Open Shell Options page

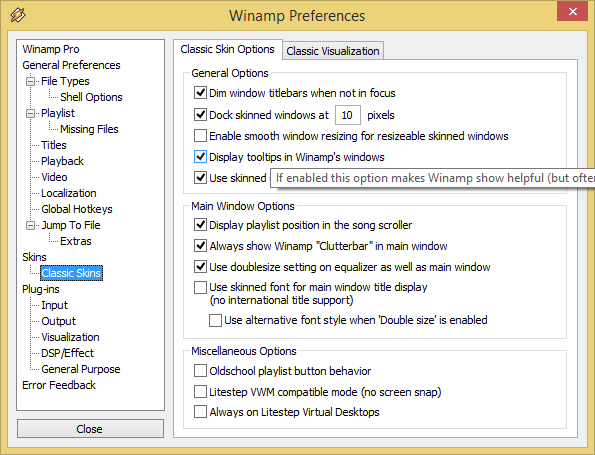(x=91, y=97)
